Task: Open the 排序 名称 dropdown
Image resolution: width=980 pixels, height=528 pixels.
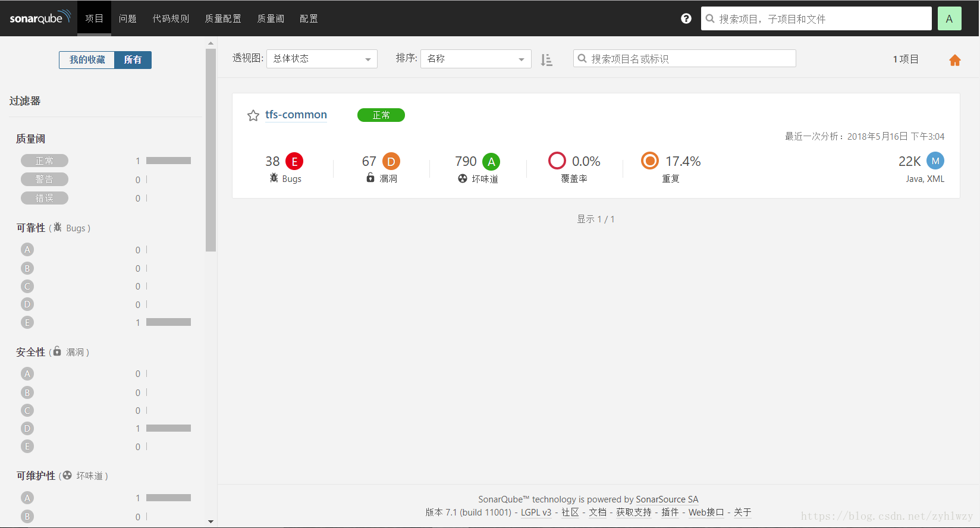Action: pos(476,58)
